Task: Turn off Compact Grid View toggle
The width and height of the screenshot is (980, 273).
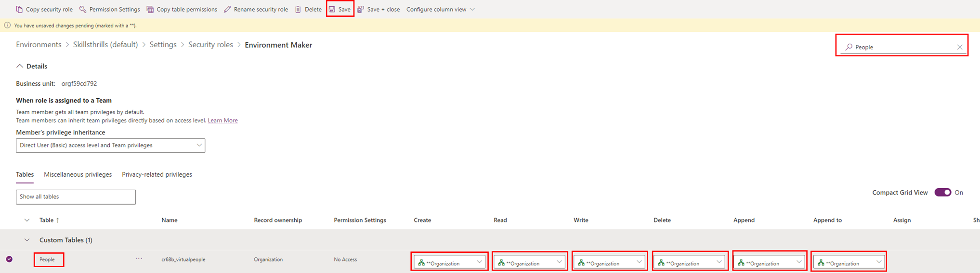Action: [942, 193]
